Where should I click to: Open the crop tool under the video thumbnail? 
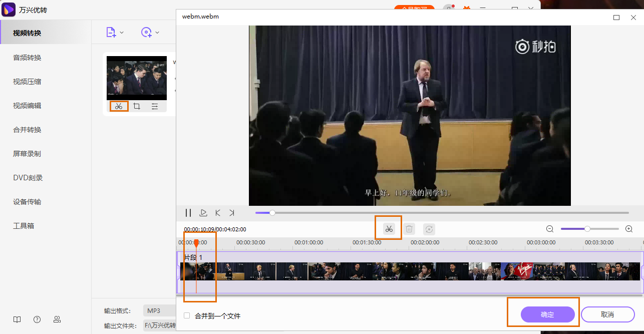pos(137,106)
